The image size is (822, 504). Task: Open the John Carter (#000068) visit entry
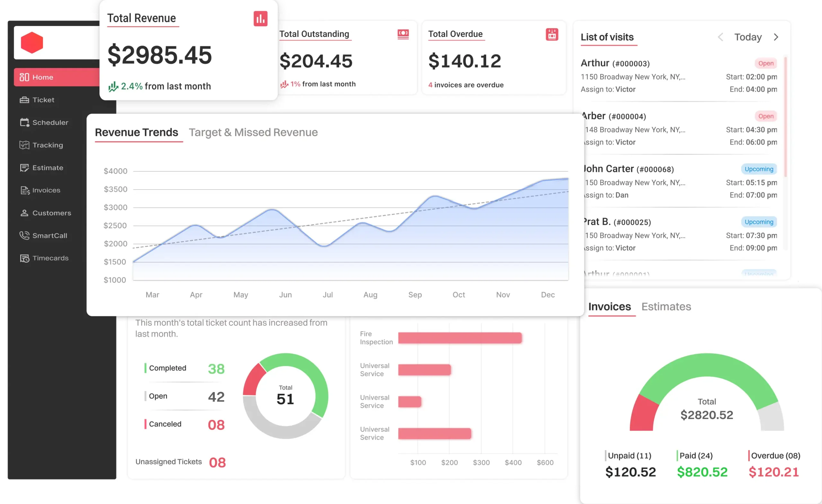[x=680, y=182]
